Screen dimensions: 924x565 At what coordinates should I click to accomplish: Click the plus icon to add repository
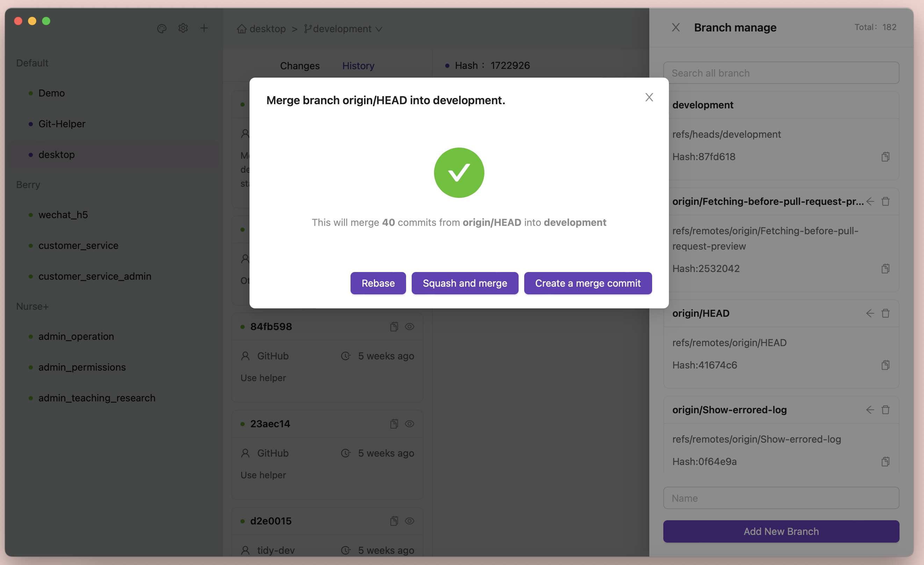coord(204,29)
